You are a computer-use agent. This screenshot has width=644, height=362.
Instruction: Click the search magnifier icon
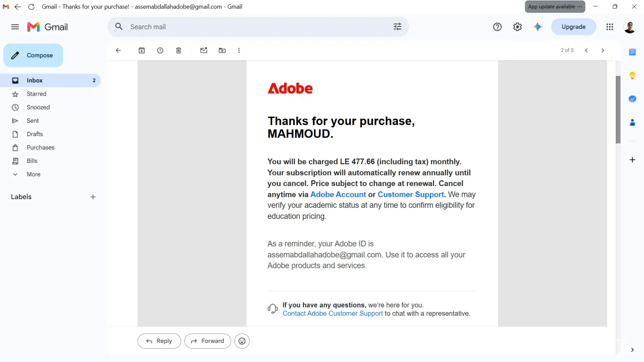click(119, 26)
